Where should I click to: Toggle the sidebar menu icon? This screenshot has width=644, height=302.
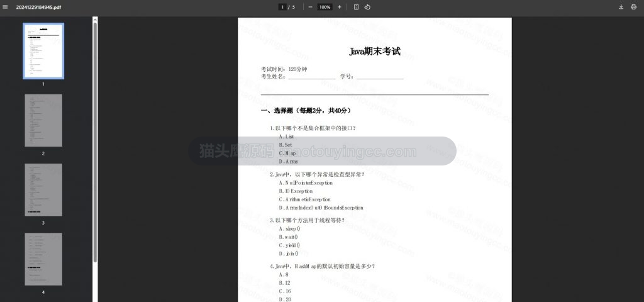[5, 7]
